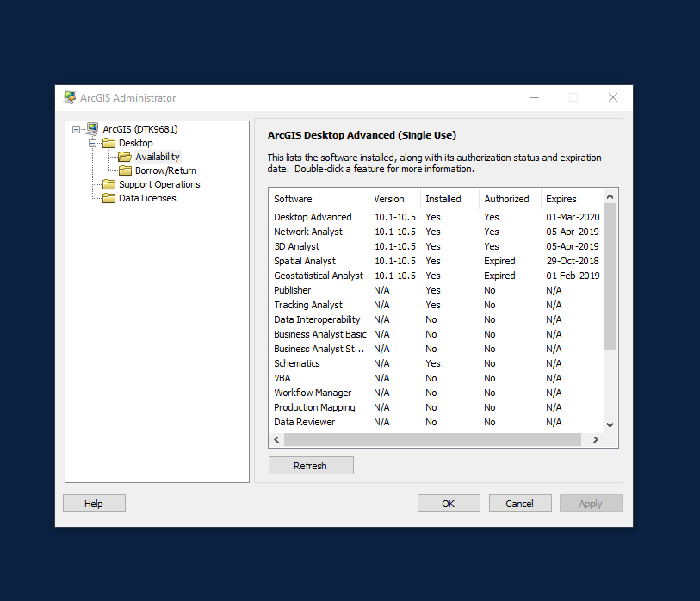Click the vertical scrollbar thumb
Viewport: 700px width, 601px height.
[x=610, y=276]
